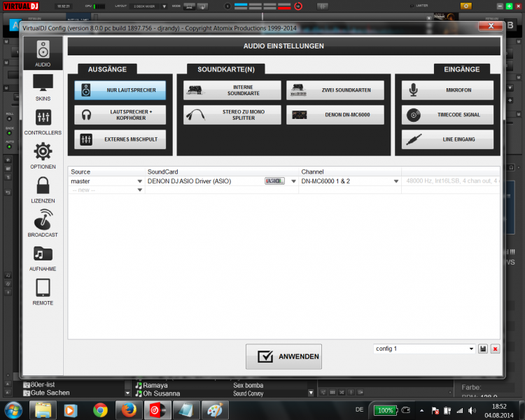Click the network signal tray icon
The image size is (525, 420).
pyautogui.click(x=460, y=411)
